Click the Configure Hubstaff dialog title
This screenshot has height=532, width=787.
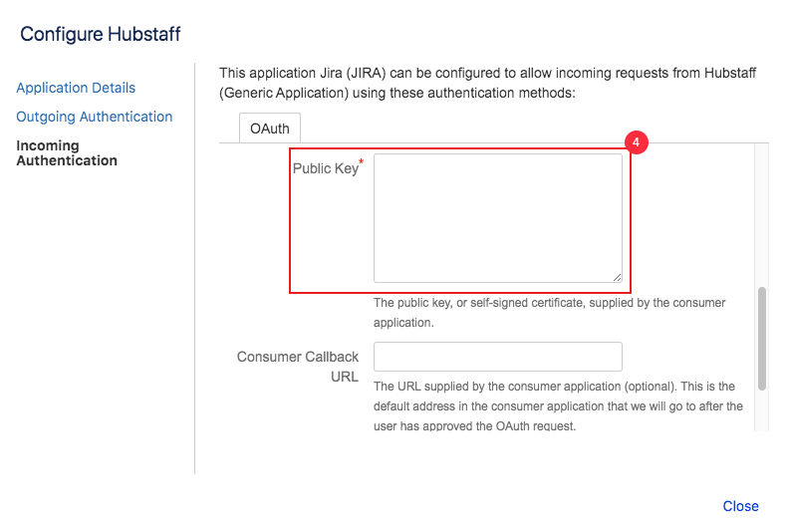(101, 34)
